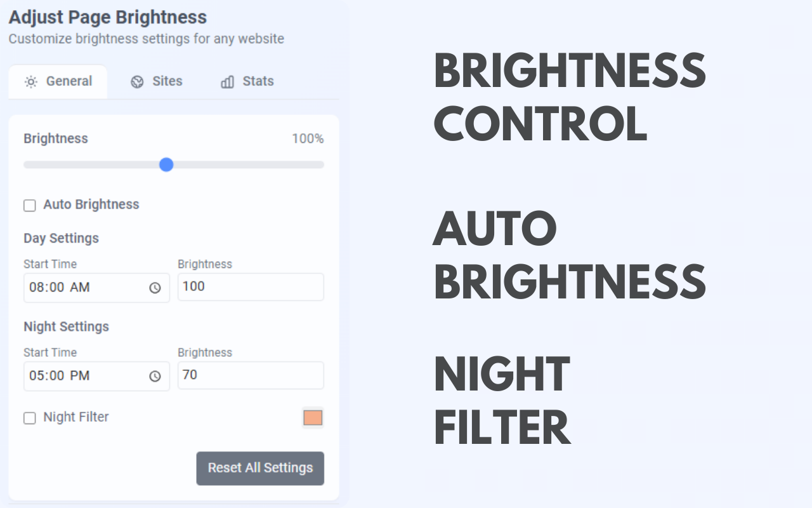Click the 05:00 PM start time field
The height and width of the screenshot is (508, 812).
[96, 376]
